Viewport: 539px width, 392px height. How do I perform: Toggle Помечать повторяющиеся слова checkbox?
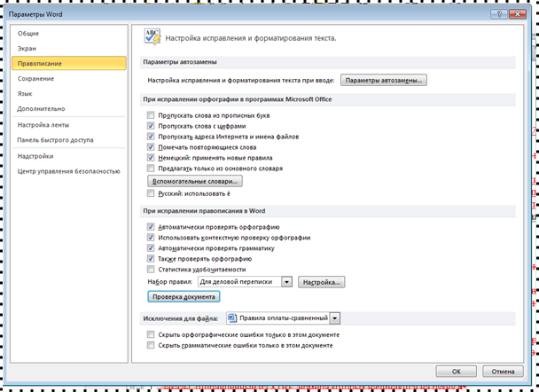[x=151, y=147]
